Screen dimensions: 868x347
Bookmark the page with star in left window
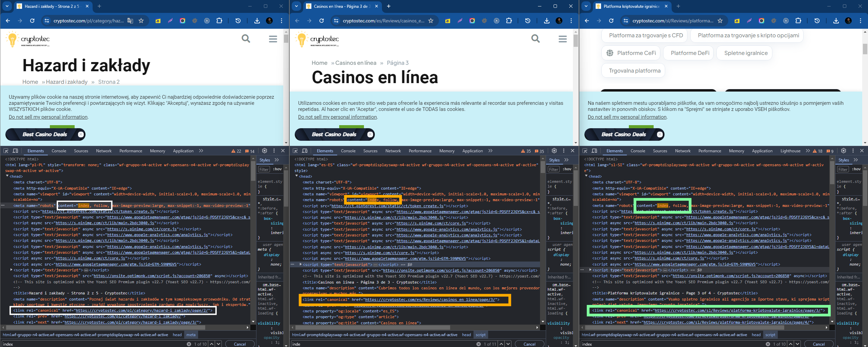[x=141, y=21]
